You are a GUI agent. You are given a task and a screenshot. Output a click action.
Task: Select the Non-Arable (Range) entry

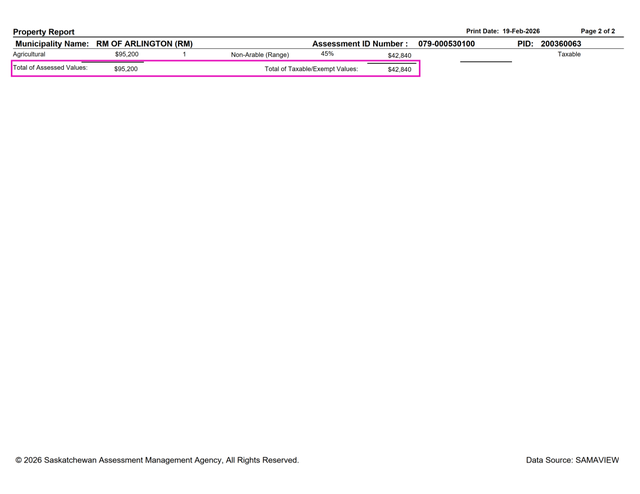(260, 55)
